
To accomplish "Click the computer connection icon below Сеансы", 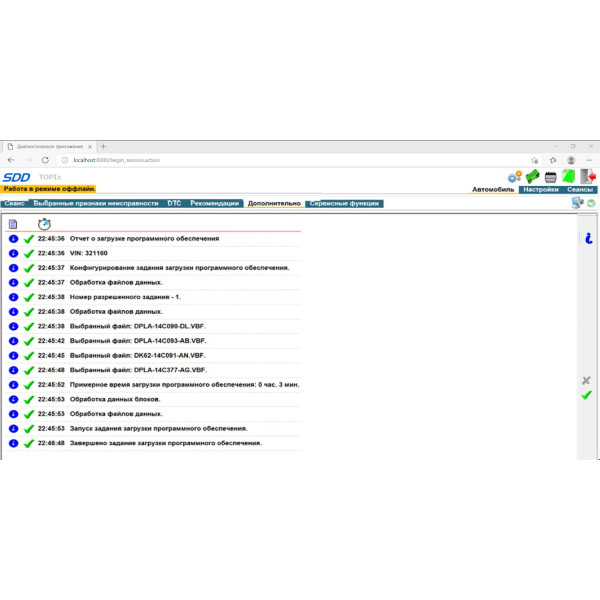I will (577, 203).
